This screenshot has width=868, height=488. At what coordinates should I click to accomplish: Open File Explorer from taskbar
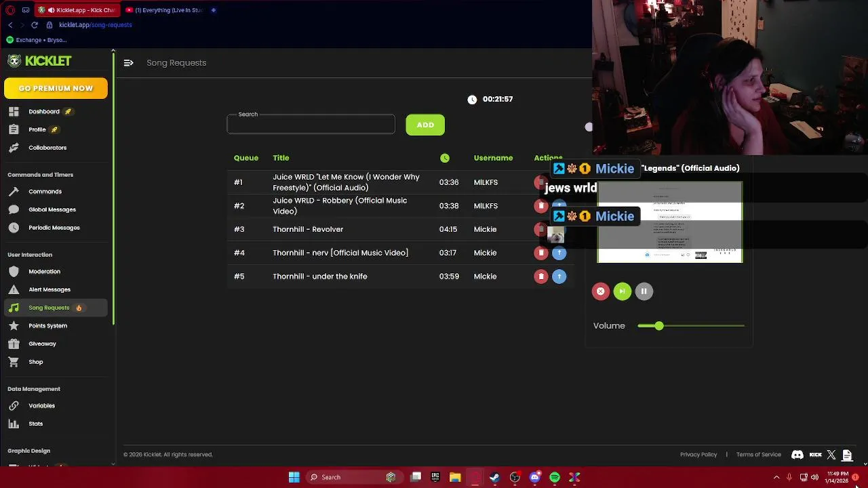pyautogui.click(x=455, y=477)
